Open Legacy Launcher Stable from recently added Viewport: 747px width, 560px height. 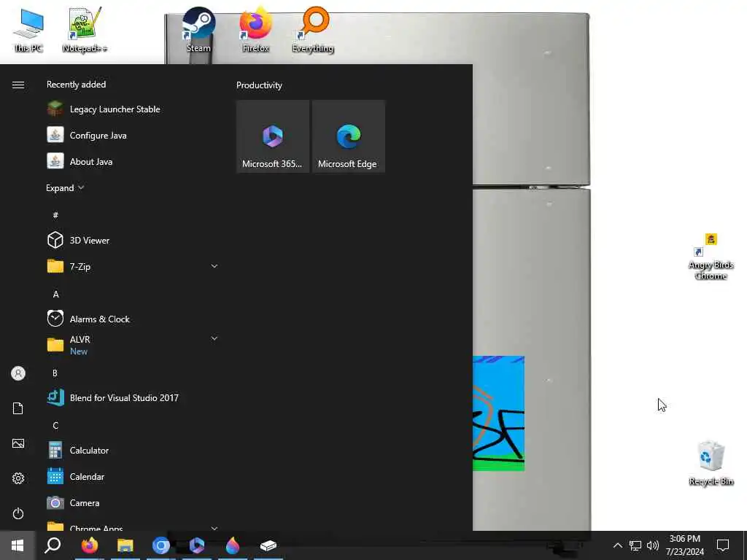[x=133, y=109]
